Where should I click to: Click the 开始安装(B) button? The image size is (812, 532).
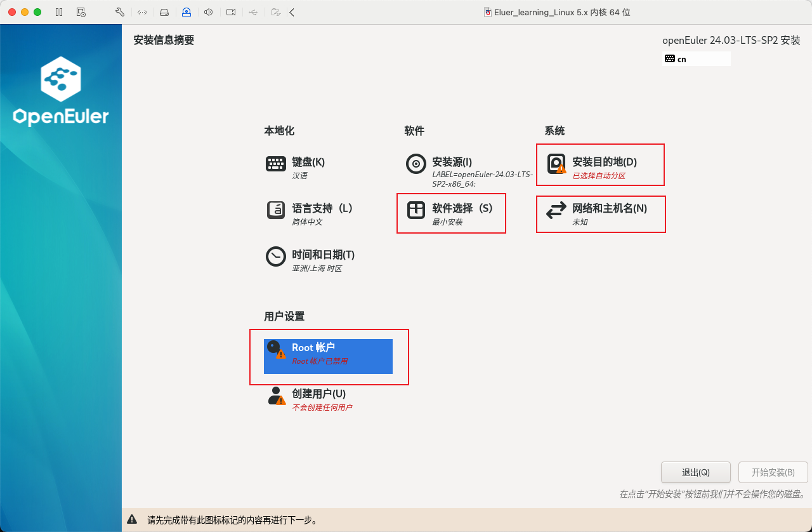pos(773,472)
